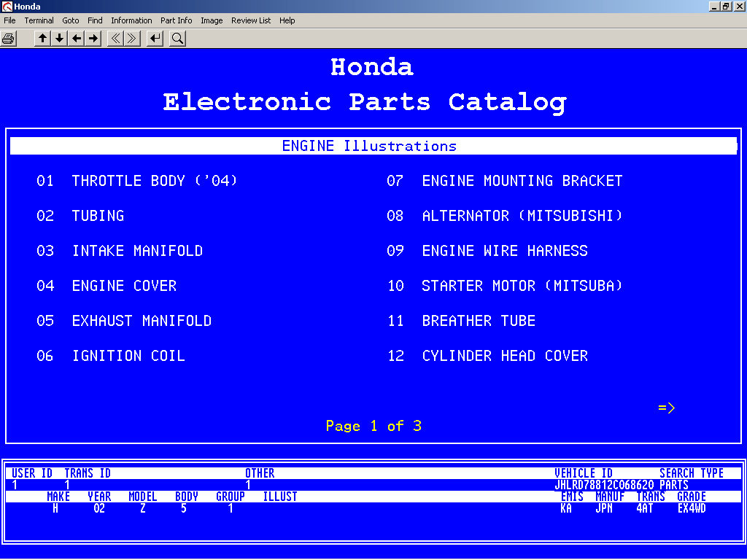Select 11 BREATHER TUBE illustration

click(x=461, y=321)
